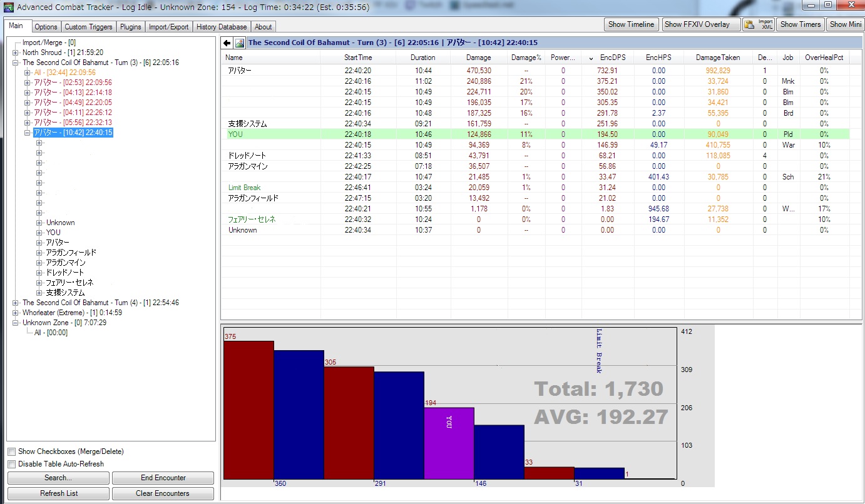This screenshot has width=865, height=504.
Task: Click the 470,530 damage value
Action: pos(479,71)
